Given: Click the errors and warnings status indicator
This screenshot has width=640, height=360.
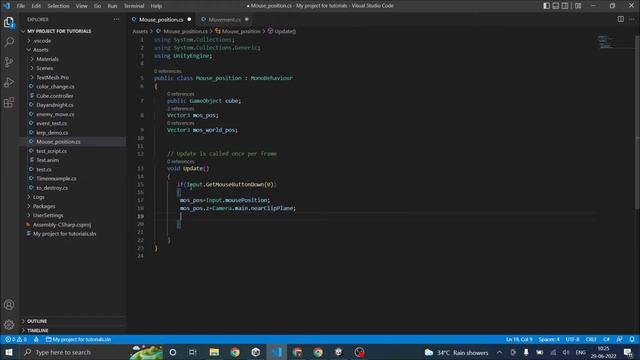Looking at the screenshot, I should click(16, 340).
